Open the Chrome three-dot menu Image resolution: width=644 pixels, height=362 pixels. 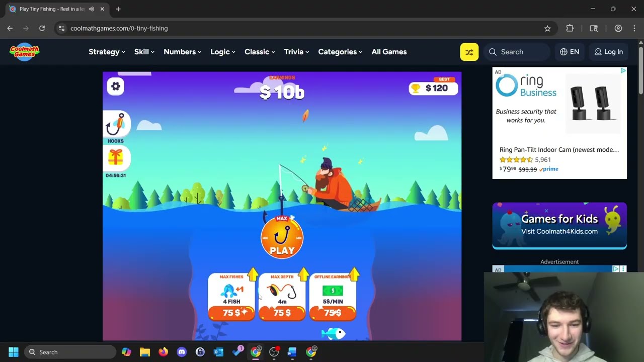(635, 28)
